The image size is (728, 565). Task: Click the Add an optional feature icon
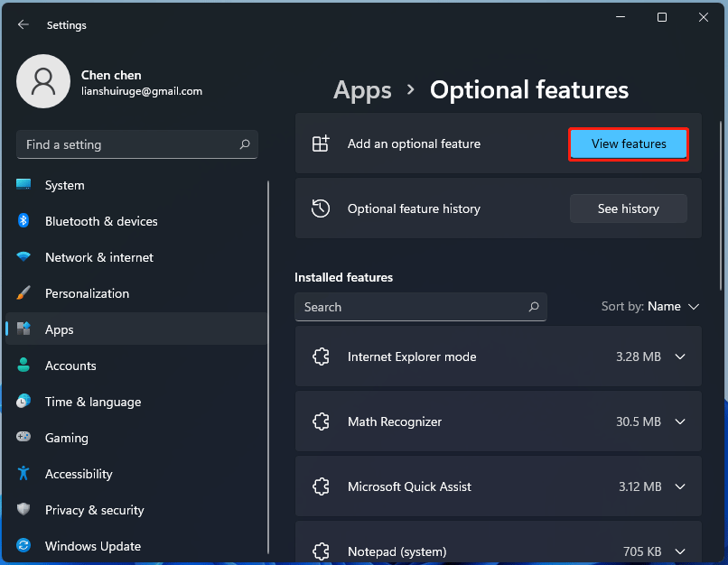tap(321, 144)
